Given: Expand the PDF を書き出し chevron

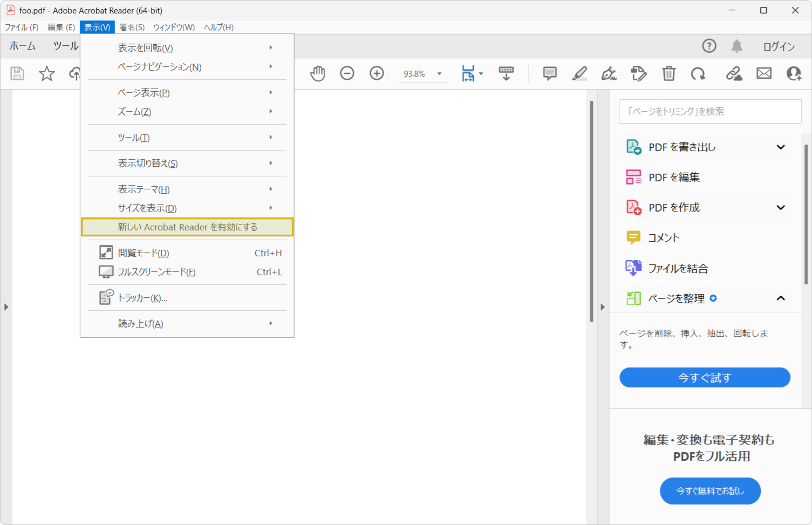Looking at the screenshot, I should click(781, 147).
